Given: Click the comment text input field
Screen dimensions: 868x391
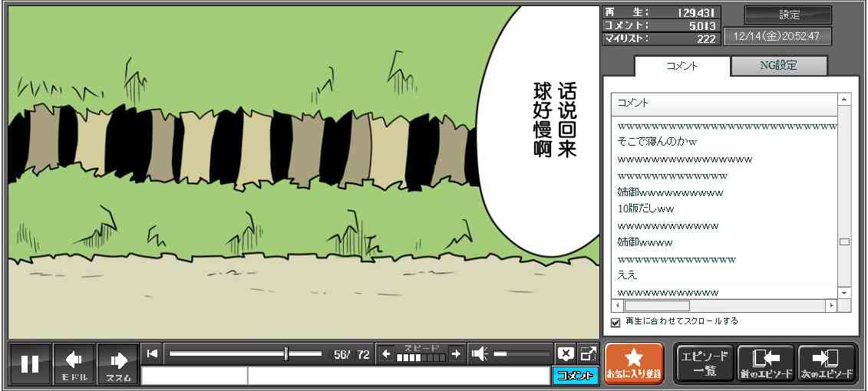Looking at the screenshot, I should (398, 376).
